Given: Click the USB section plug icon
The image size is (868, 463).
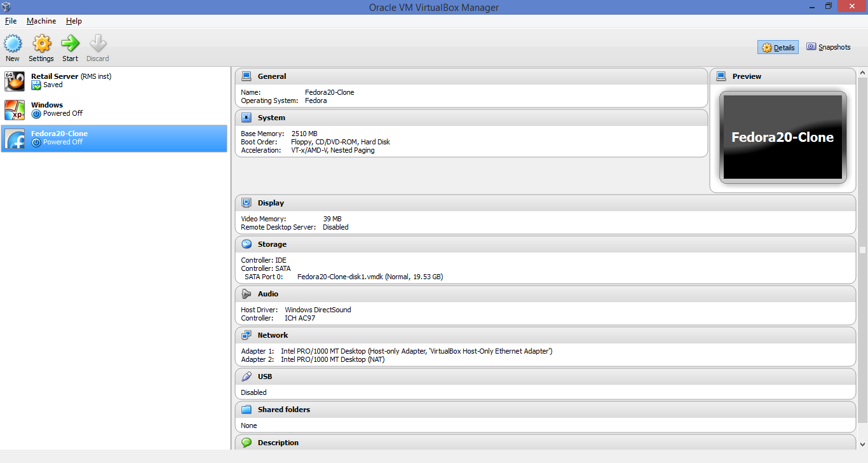Looking at the screenshot, I should (247, 377).
